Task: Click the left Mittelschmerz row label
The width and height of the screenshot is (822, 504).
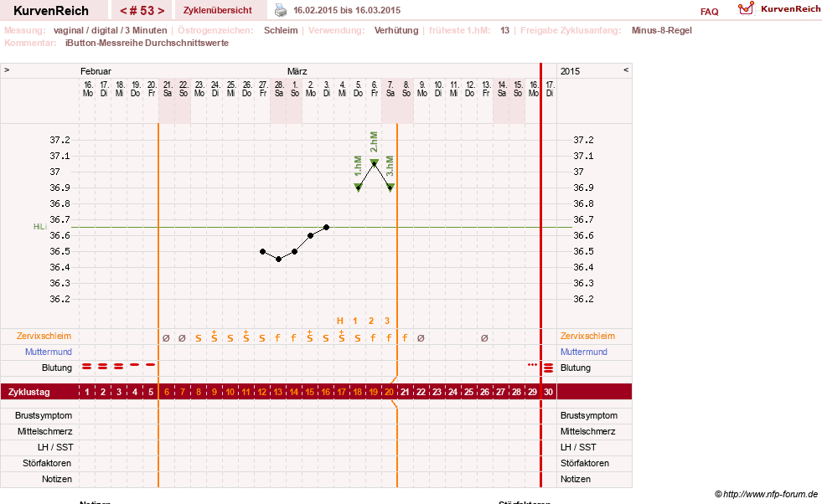Action: click(x=44, y=432)
